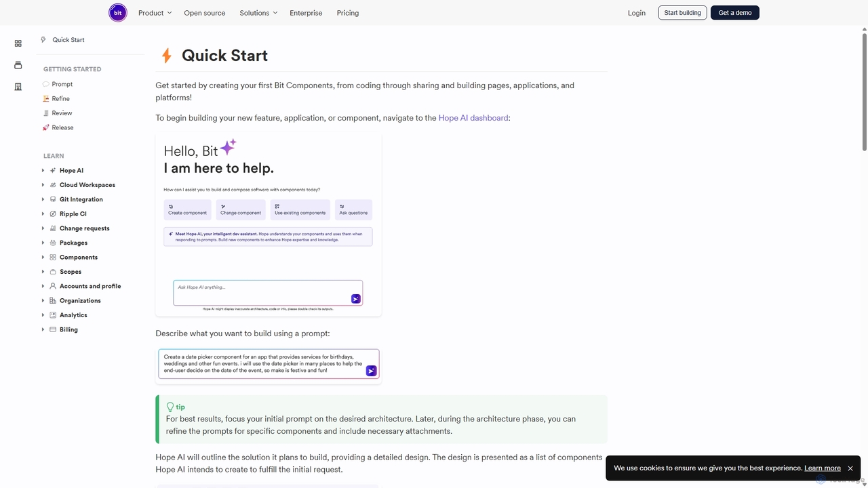Select Prompt in Getting Started

62,84
